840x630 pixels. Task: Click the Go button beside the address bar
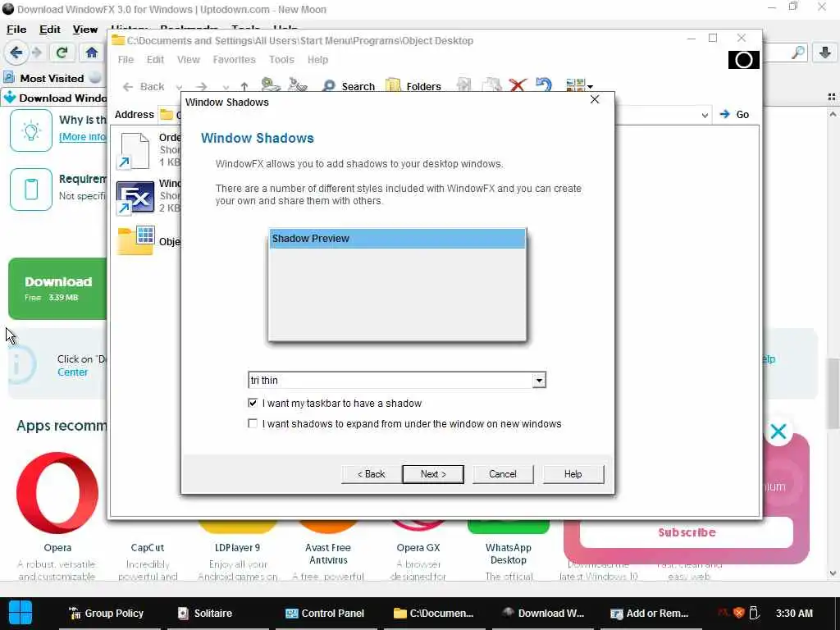pos(735,114)
